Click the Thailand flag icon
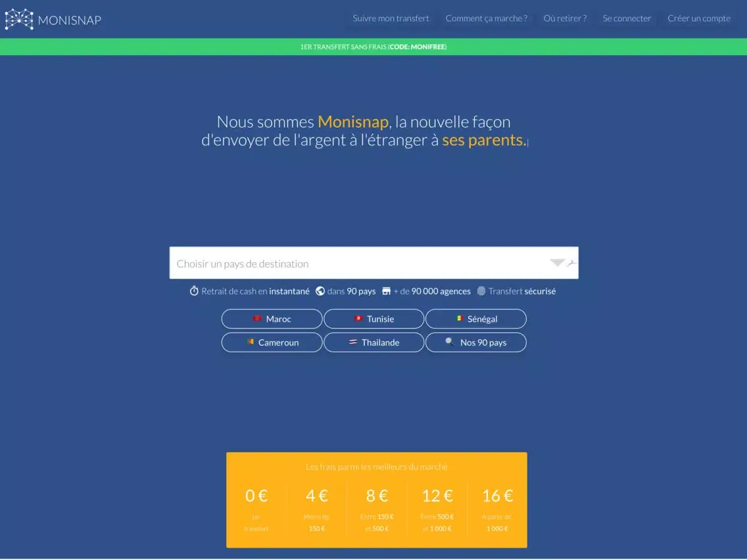 (x=353, y=341)
